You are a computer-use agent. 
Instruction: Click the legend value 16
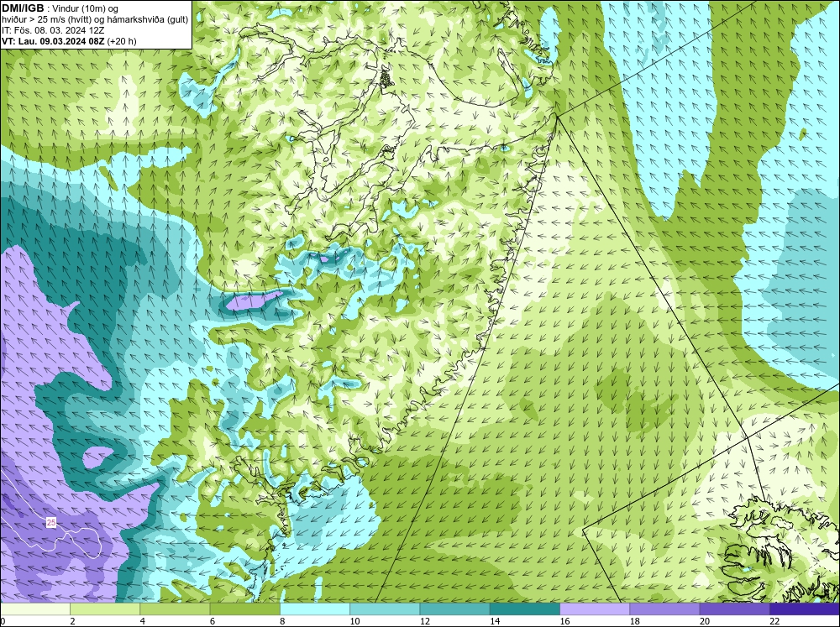pyautogui.click(x=564, y=621)
